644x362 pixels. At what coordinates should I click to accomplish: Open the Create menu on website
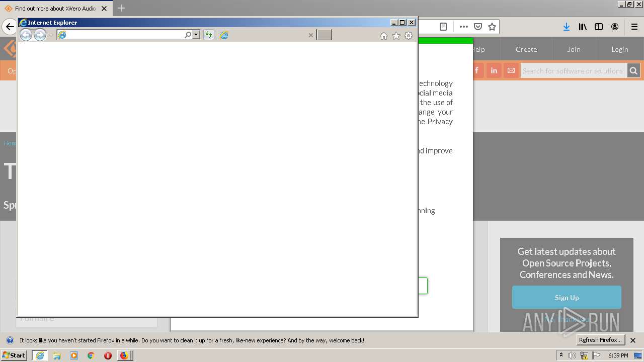(x=526, y=49)
